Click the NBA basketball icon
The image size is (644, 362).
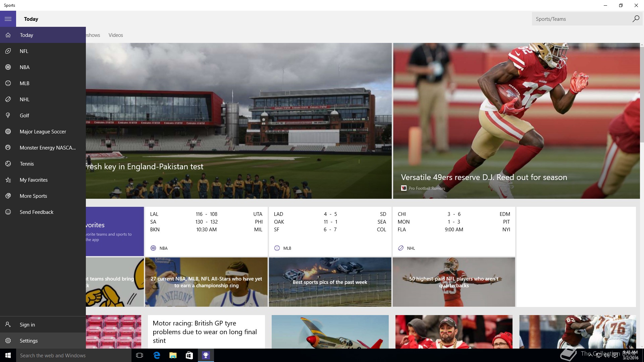click(8, 67)
